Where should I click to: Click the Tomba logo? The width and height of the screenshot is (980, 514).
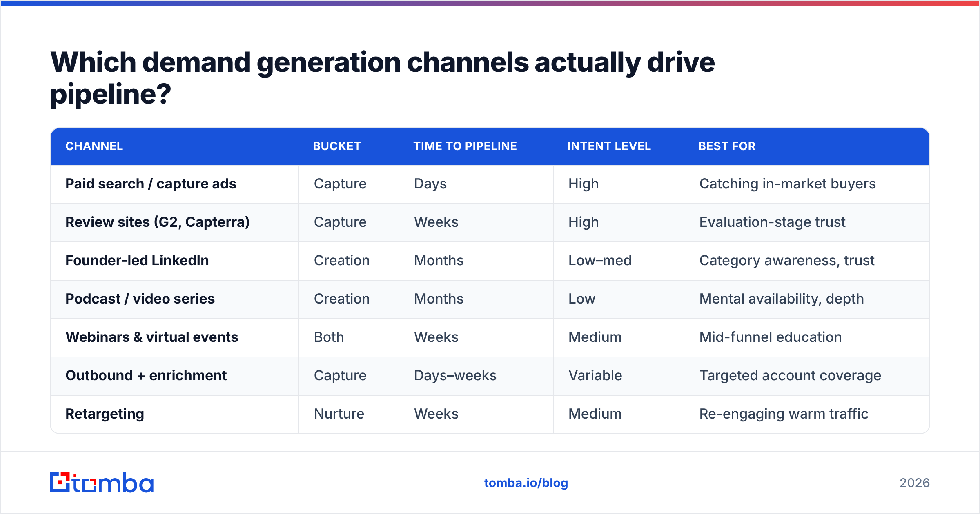click(102, 483)
